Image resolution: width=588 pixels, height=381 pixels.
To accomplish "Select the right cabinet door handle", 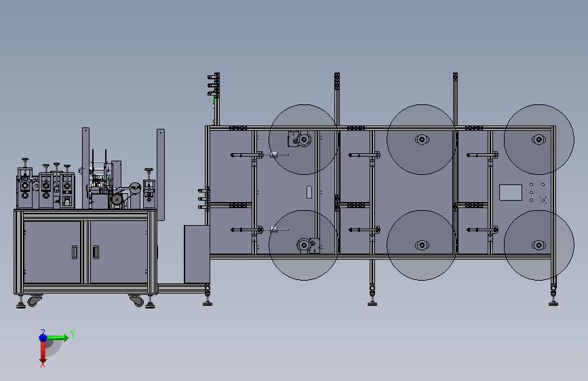I will click(x=96, y=252).
